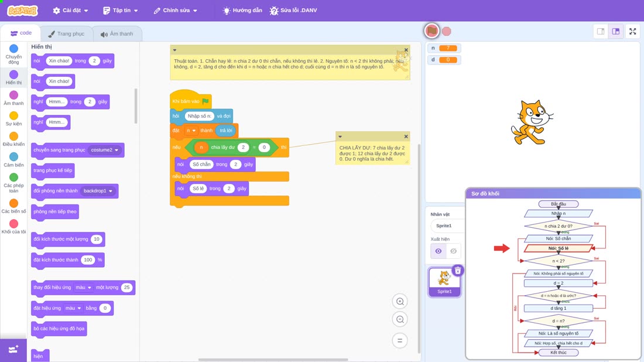Switch to large stage layout
Viewport: 644px width, 362px height.
pyautogui.click(x=615, y=31)
